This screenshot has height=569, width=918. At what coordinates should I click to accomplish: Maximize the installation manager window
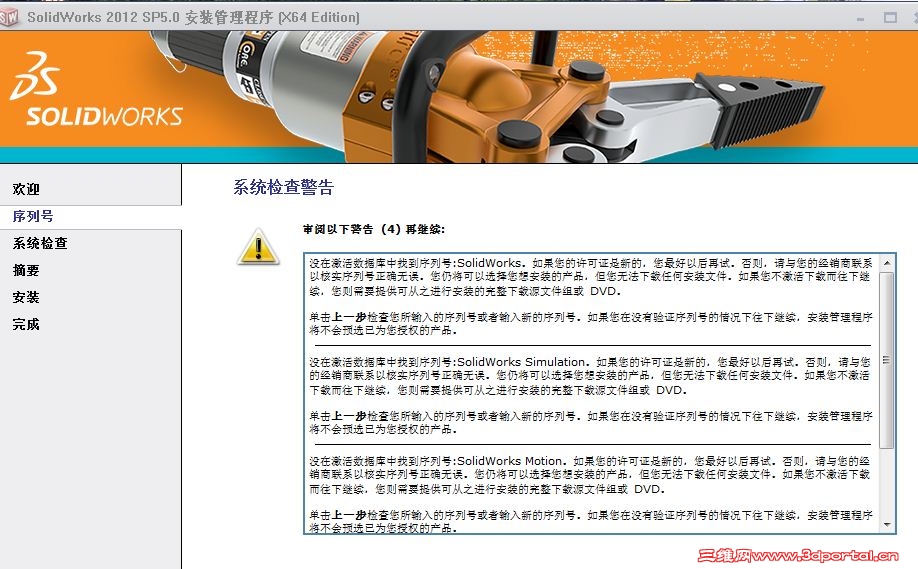pyautogui.click(x=890, y=18)
